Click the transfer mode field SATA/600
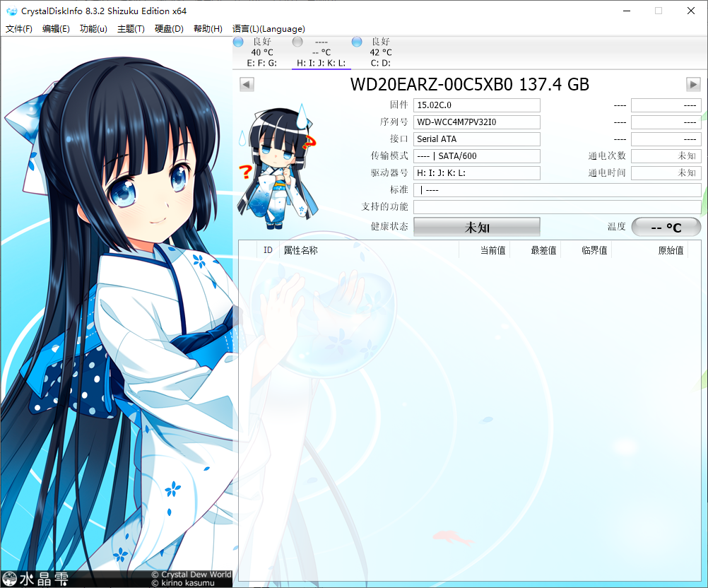This screenshot has width=708, height=588. 477,156
